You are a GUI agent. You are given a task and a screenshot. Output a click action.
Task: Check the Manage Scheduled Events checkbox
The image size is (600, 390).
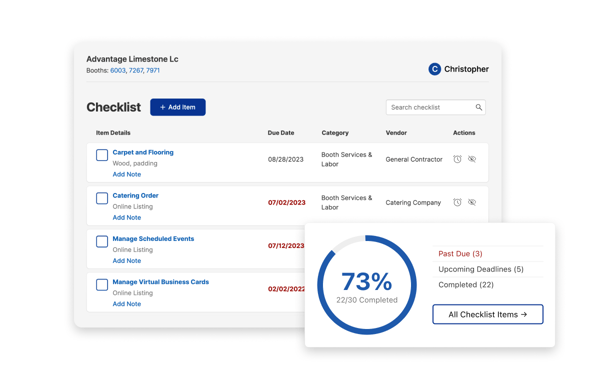pyautogui.click(x=102, y=242)
